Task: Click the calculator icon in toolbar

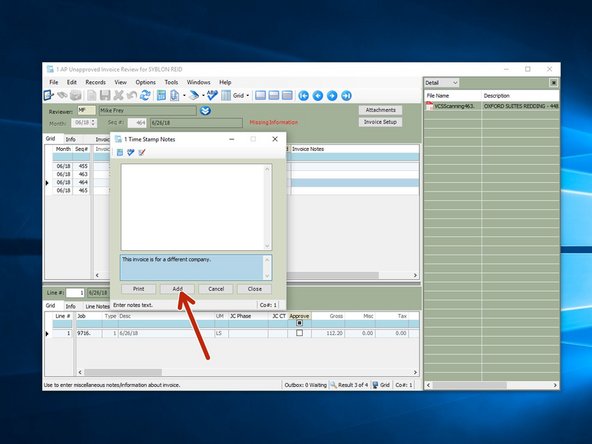Action: coord(161,96)
